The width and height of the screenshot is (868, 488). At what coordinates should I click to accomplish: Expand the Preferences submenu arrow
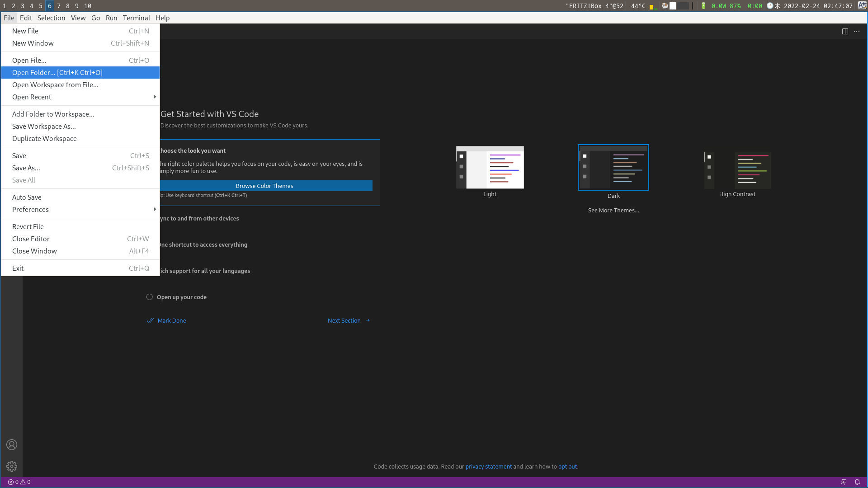coord(155,209)
